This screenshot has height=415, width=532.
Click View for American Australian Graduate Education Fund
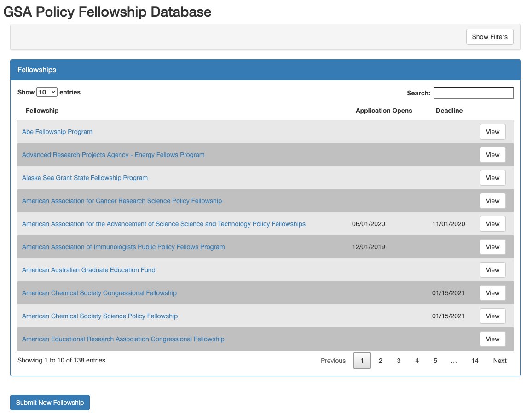(x=492, y=270)
